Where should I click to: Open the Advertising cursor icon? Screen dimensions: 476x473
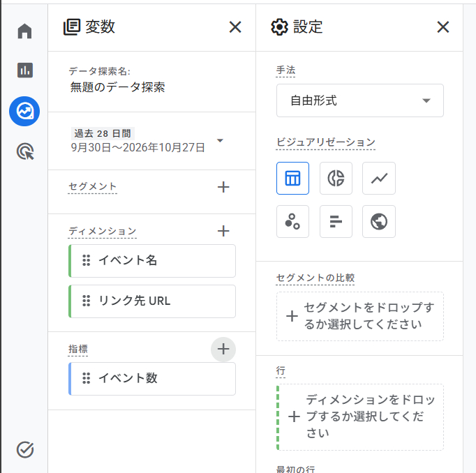point(25,151)
